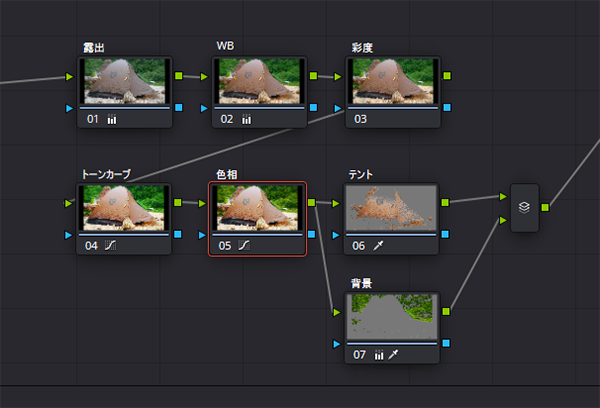Click green RGB output of node 07
600x408 pixels.
coord(446,312)
